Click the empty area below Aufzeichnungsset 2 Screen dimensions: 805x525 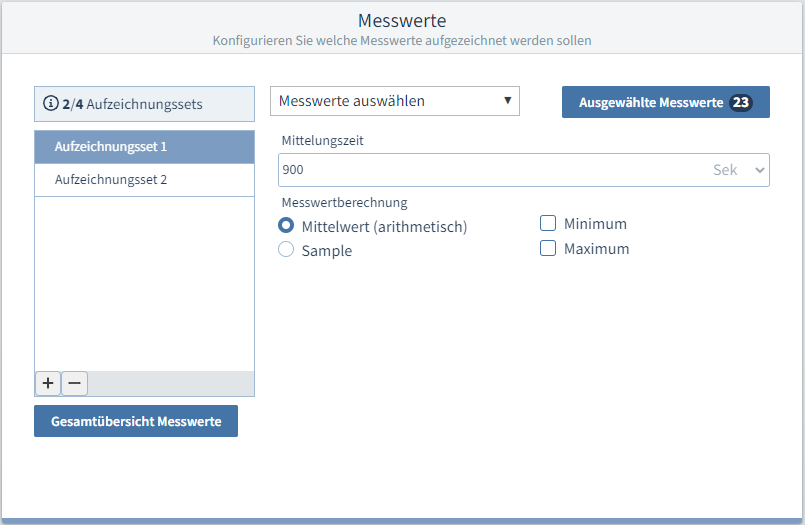click(144, 280)
